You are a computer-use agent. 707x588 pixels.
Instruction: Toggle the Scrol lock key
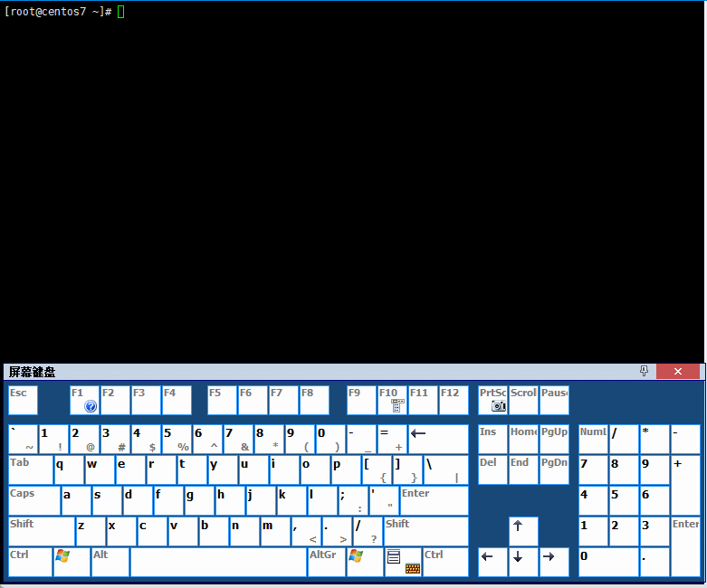(523, 400)
